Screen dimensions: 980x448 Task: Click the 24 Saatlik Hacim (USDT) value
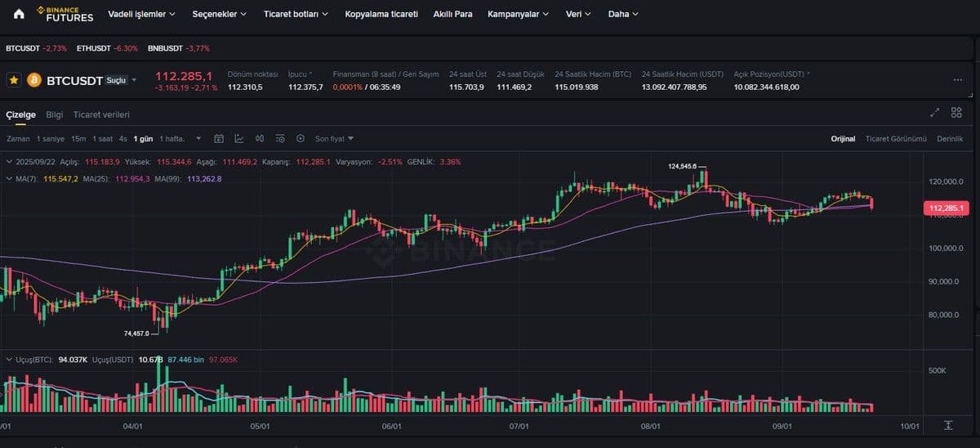pos(675,87)
